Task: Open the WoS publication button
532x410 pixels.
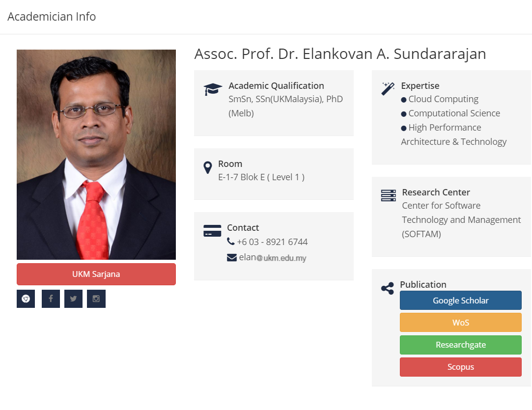Action: (x=461, y=323)
